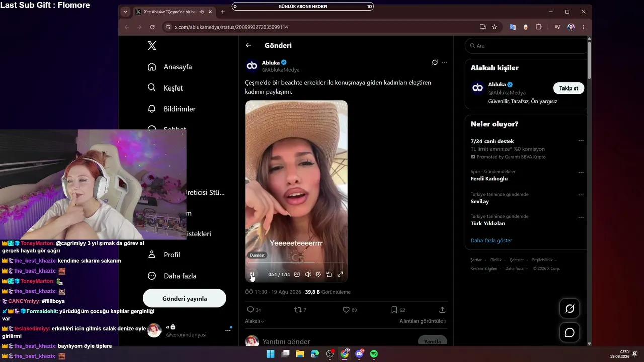This screenshot has height=362, width=644.
Task: Open Daha fazla in the sidebar
Action: click(x=172, y=276)
